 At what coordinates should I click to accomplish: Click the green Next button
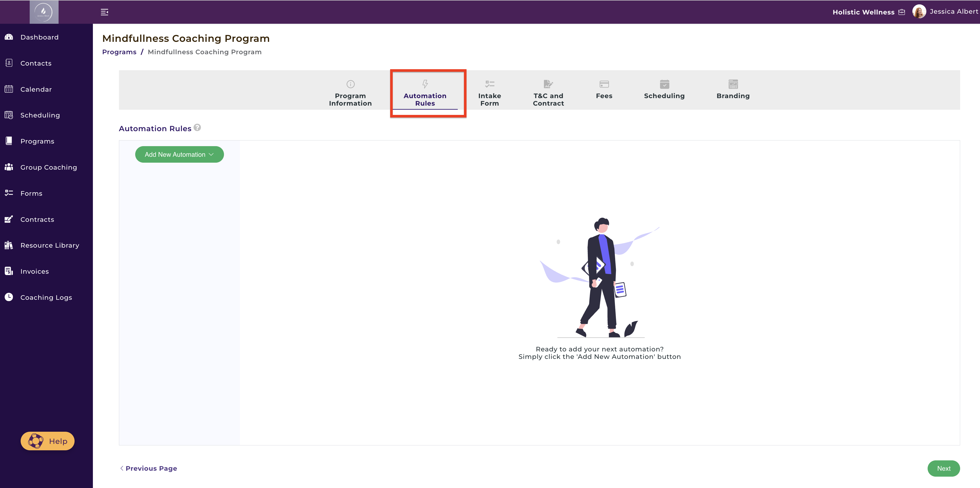(x=943, y=468)
